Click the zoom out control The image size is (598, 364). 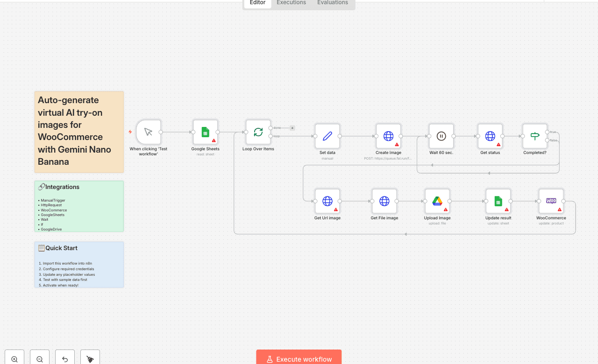[39, 357]
